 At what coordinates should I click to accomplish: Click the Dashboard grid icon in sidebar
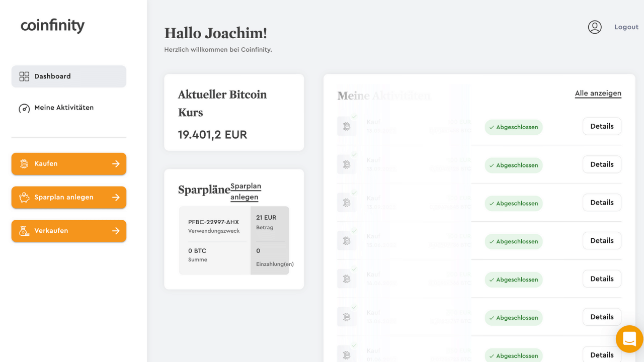point(24,76)
